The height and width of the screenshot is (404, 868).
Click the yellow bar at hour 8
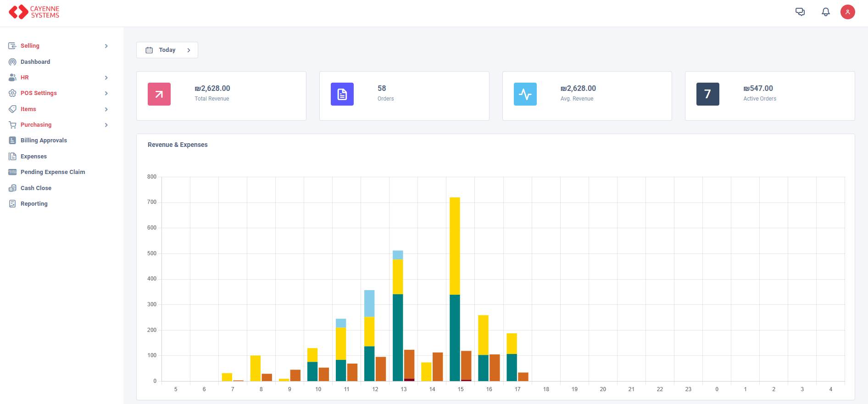[256, 368]
